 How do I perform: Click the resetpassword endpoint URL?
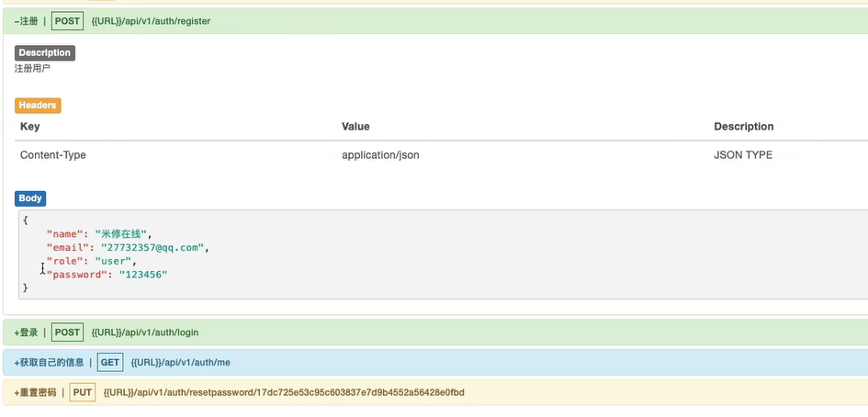point(284,392)
